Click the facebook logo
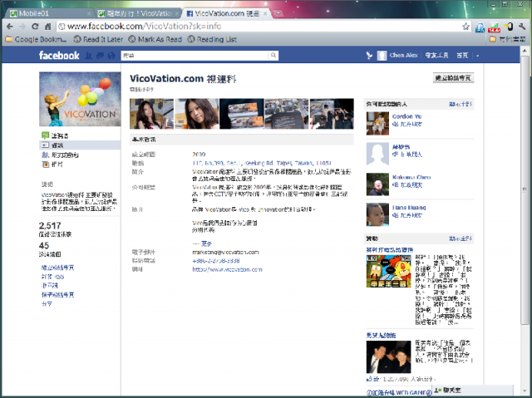 (x=59, y=56)
